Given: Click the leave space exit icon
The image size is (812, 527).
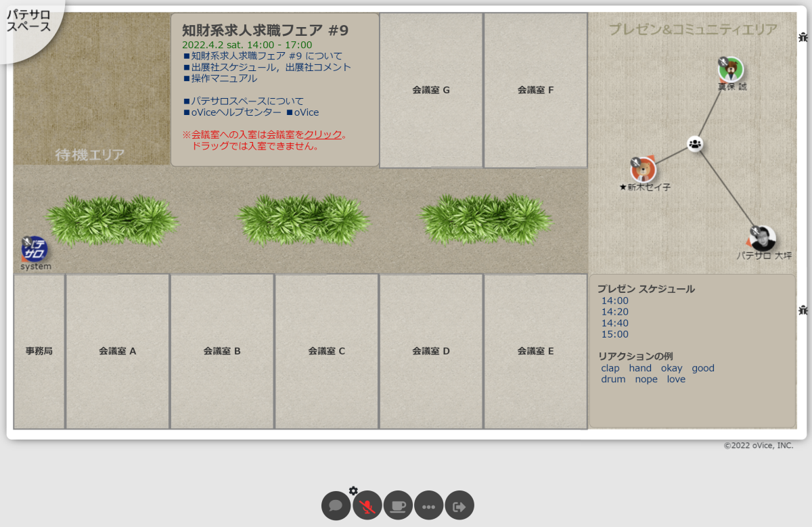Looking at the screenshot, I should [x=459, y=505].
